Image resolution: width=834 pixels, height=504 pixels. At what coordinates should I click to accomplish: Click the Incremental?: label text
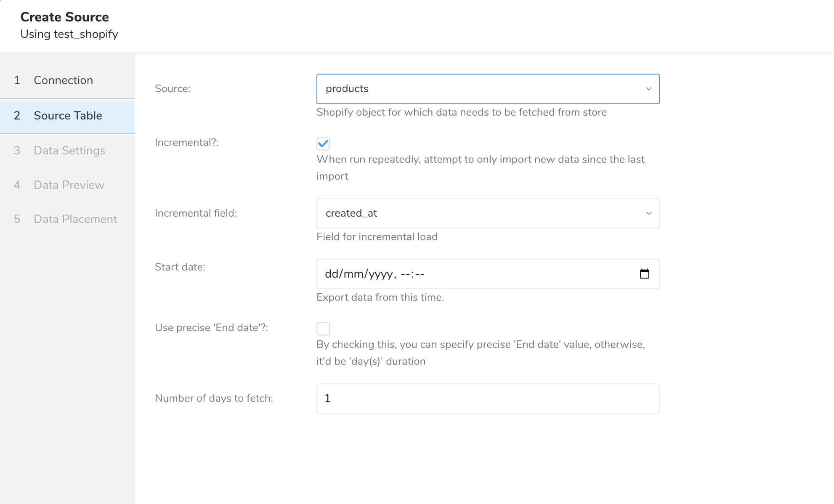186,143
